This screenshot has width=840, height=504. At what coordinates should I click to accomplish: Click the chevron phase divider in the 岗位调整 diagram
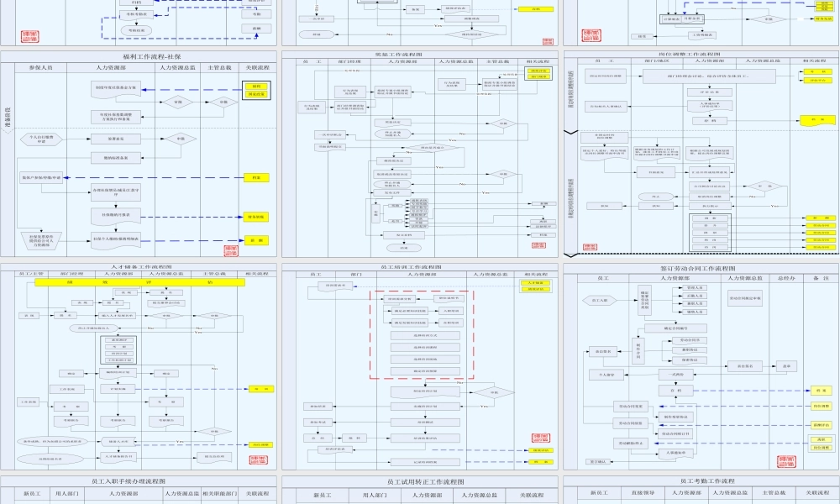pyautogui.click(x=571, y=133)
